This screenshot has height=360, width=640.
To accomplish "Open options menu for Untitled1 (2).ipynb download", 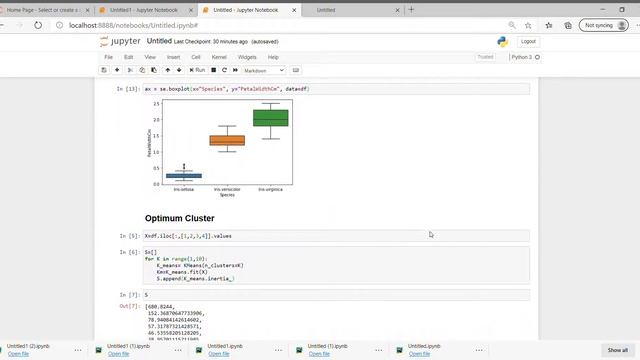I will coord(78,350).
